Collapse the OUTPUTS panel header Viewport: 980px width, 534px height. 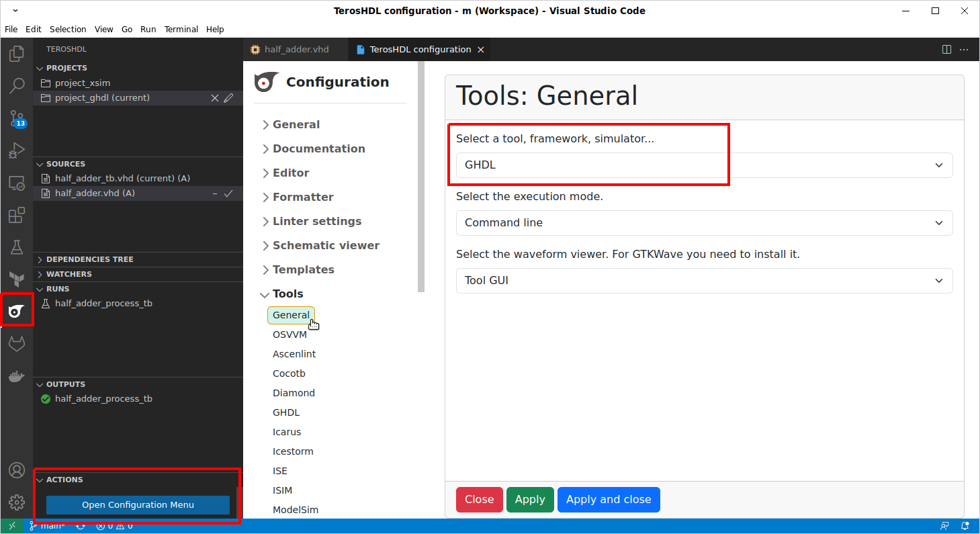coord(138,384)
